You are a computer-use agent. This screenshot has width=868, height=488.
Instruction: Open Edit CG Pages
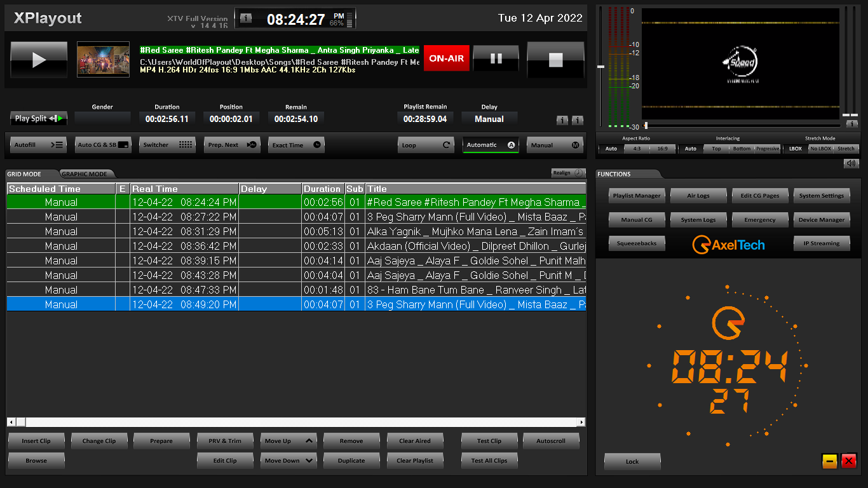pos(760,196)
